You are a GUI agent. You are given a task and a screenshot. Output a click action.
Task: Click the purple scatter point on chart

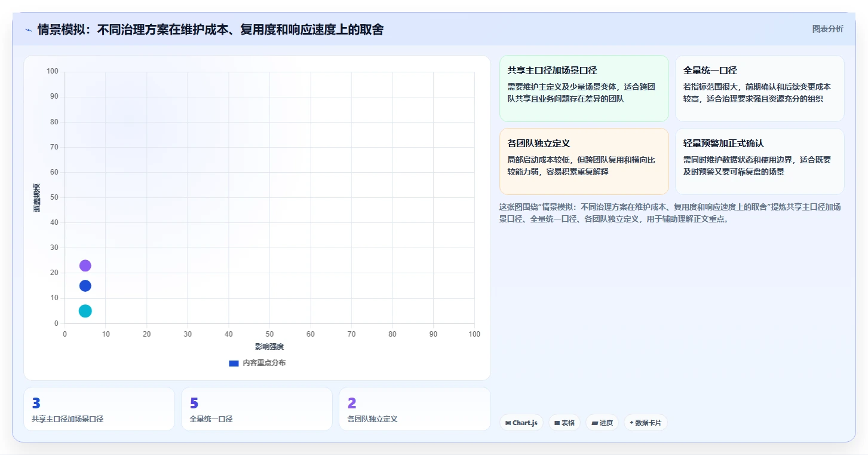tap(85, 265)
